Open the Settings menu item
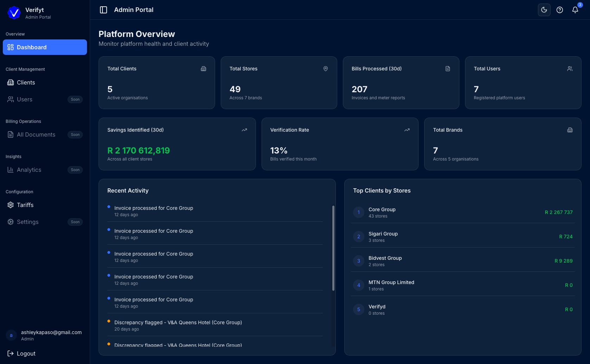The image size is (590, 364). 45,222
